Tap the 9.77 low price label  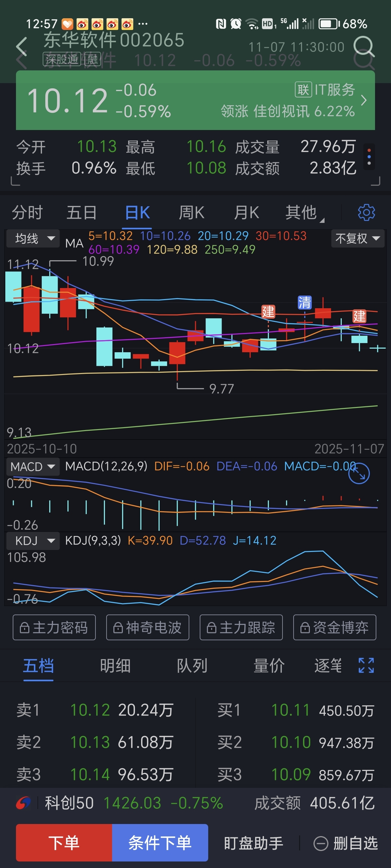tap(222, 389)
